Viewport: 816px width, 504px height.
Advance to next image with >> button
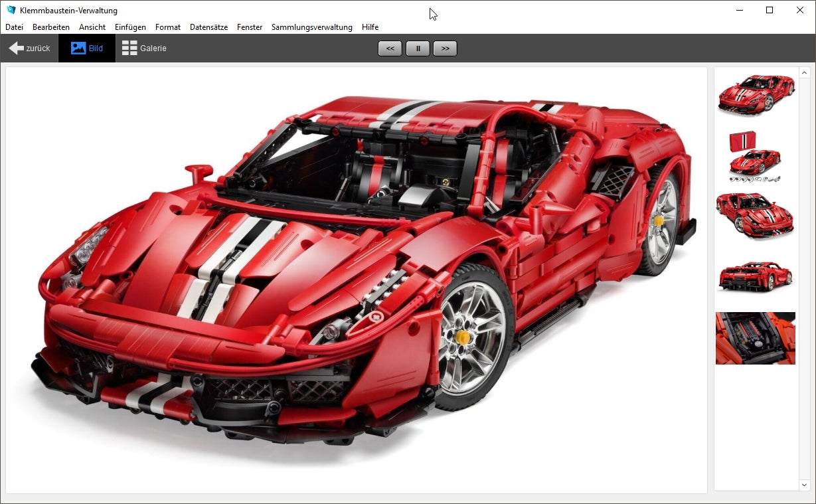click(x=445, y=48)
